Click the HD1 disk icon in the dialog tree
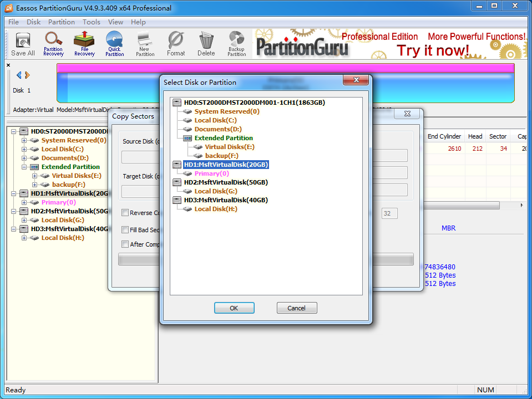 [x=177, y=165]
